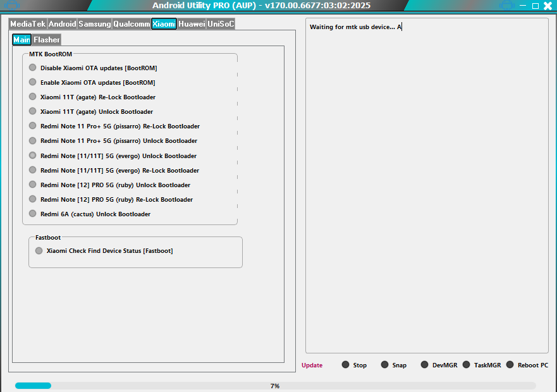The image size is (557, 392).
Task: Switch to the Qualcomm tab
Action: pyautogui.click(x=132, y=23)
